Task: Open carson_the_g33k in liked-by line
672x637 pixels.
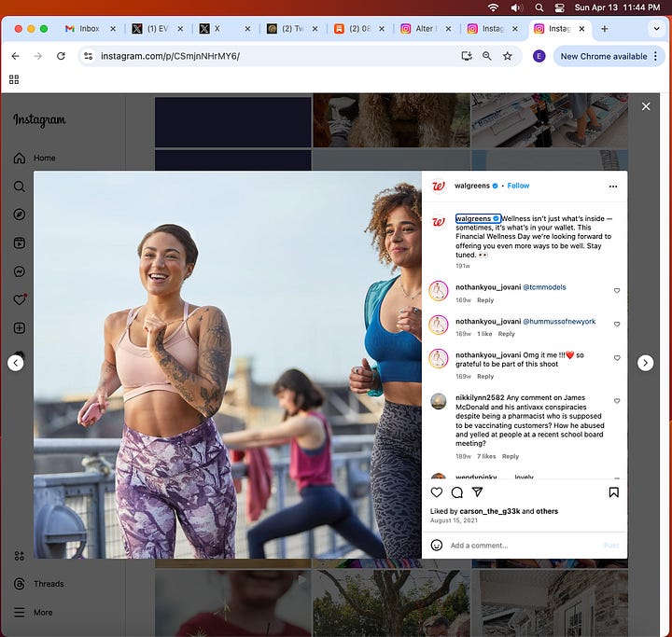Action: (x=489, y=511)
